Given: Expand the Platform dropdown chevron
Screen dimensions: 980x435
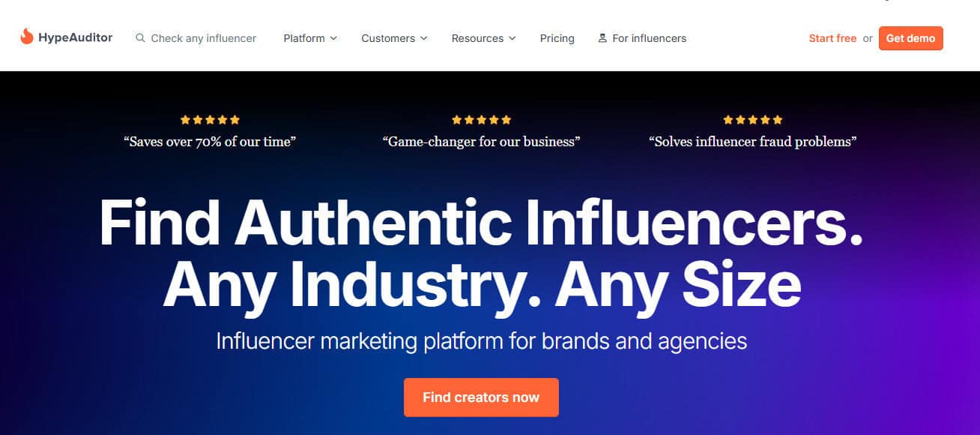Looking at the screenshot, I should pos(333,38).
